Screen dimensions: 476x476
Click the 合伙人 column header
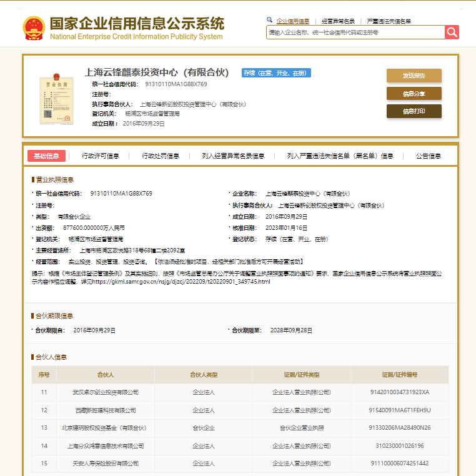point(106,375)
